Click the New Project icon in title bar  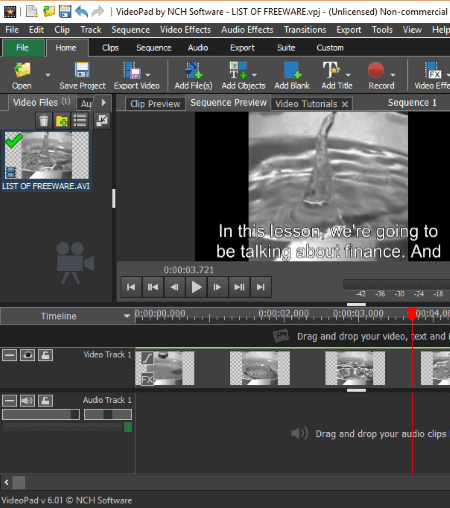click(x=32, y=11)
